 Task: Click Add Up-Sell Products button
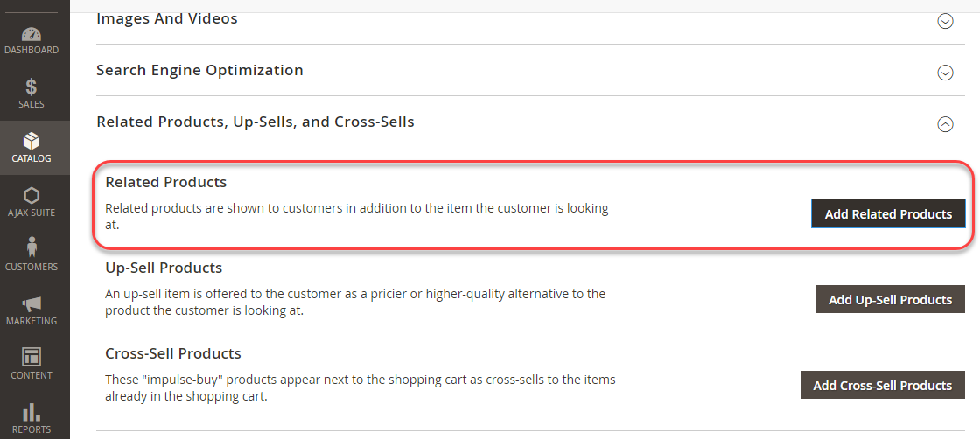point(890,299)
